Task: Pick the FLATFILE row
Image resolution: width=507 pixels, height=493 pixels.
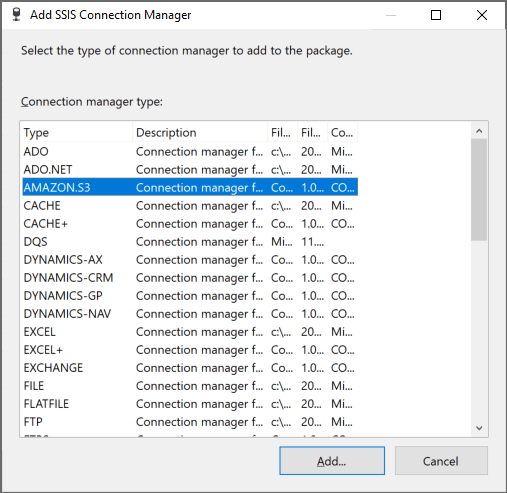Action: click(x=190, y=404)
